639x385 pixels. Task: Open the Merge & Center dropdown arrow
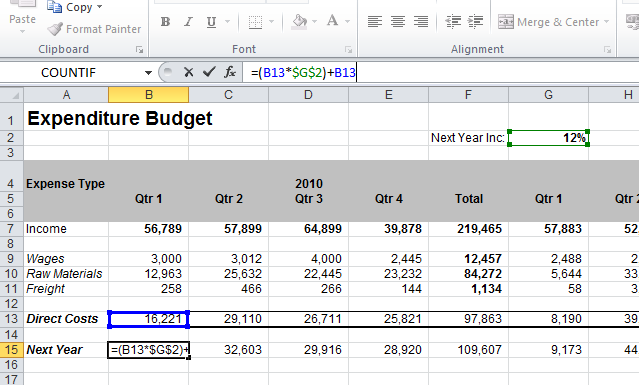(606, 22)
